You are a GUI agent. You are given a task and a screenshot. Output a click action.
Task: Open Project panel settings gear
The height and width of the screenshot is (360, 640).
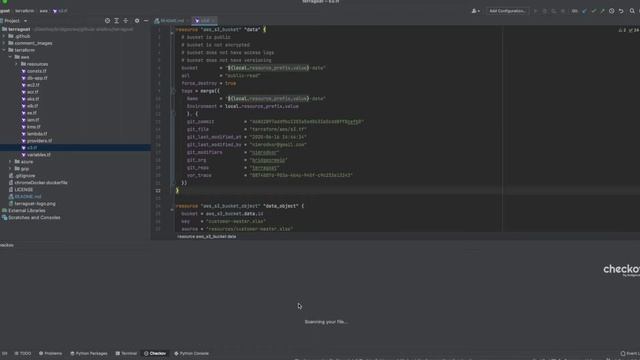[137, 21]
